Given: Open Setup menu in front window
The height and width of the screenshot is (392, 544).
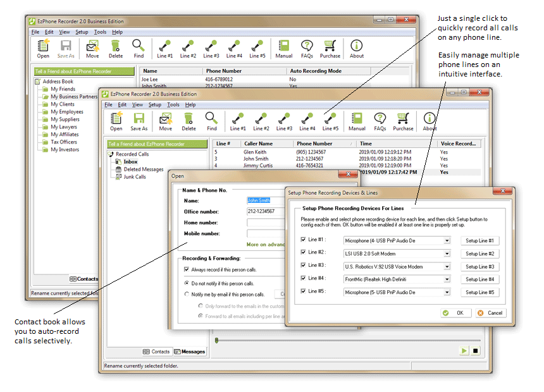Looking at the screenshot, I should click(x=155, y=105).
